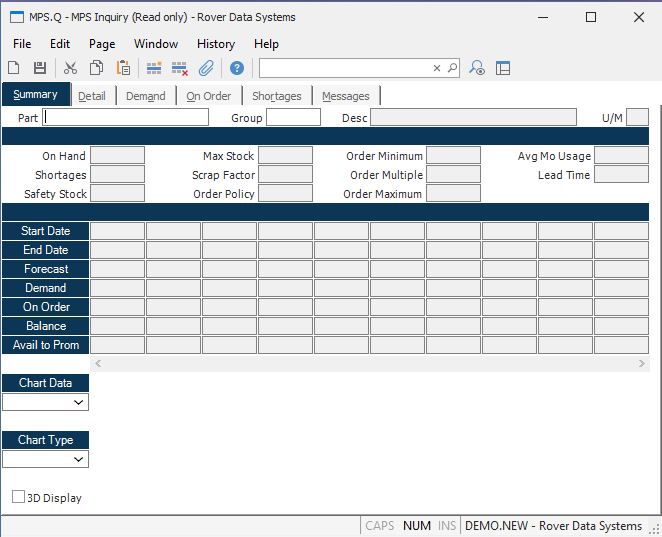The width and height of the screenshot is (662, 537).
Task: Click the Save floppy disk icon
Action: coord(40,68)
